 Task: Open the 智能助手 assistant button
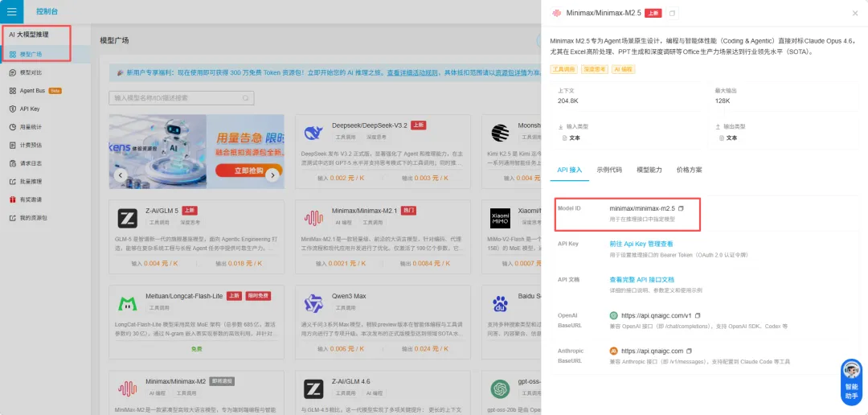click(851, 380)
